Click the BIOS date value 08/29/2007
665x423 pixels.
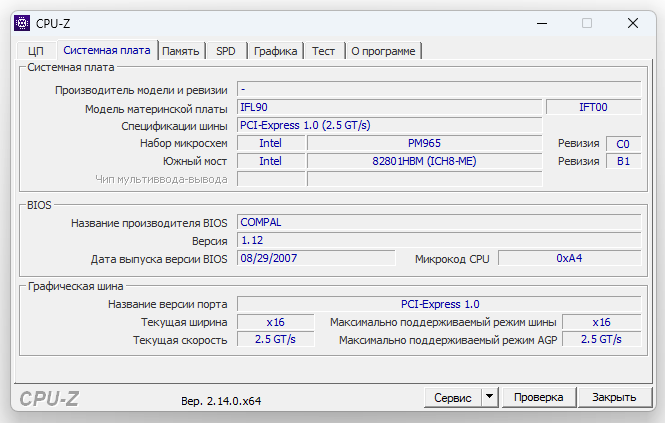[x=316, y=258]
